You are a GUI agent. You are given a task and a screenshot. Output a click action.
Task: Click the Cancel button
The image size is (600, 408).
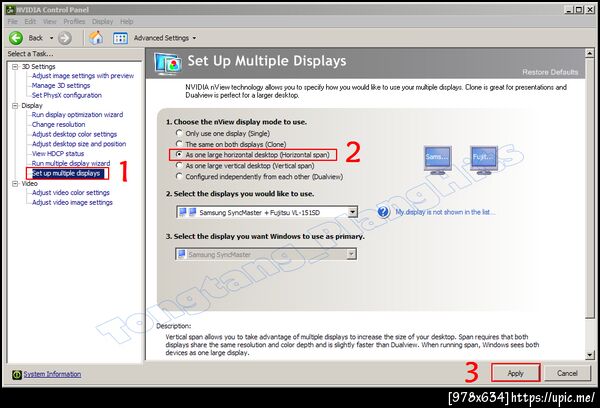(567, 373)
